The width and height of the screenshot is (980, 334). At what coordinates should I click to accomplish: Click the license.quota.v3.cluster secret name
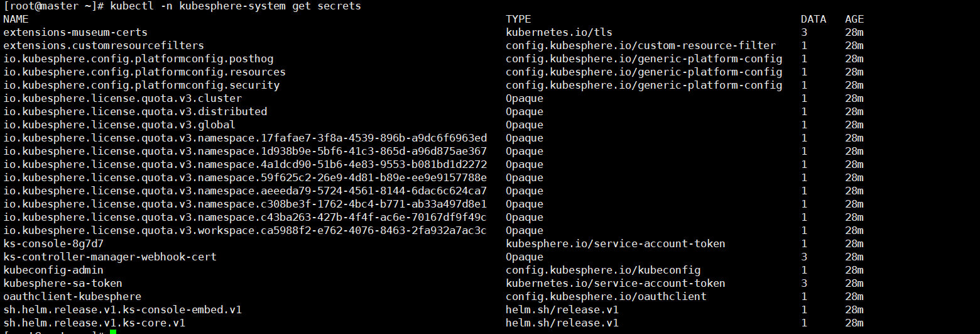(x=122, y=99)
